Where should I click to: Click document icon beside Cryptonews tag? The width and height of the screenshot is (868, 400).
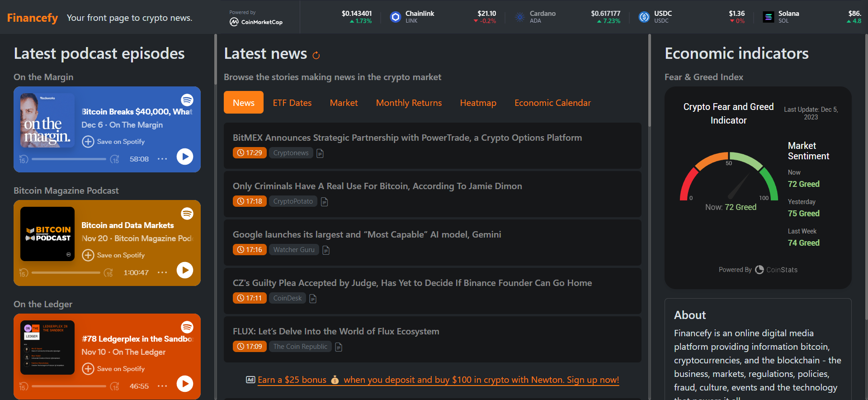click(x=320, y=153)
